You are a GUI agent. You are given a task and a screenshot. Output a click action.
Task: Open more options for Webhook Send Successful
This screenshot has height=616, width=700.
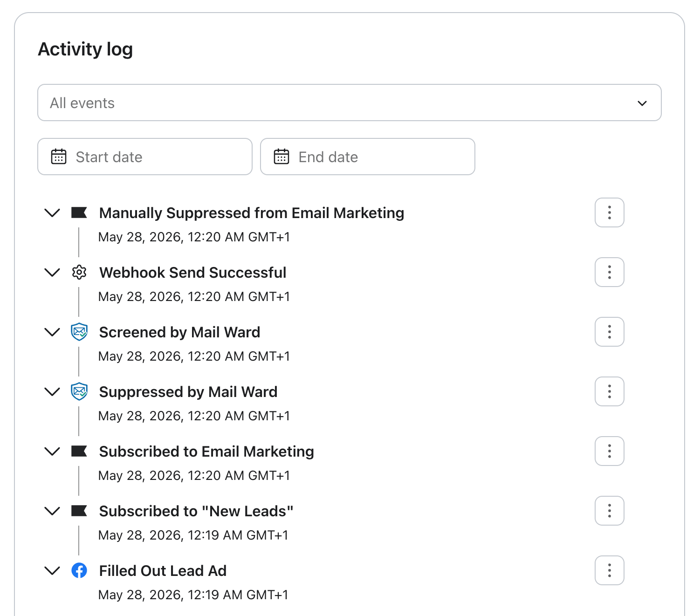pos(610,272)
